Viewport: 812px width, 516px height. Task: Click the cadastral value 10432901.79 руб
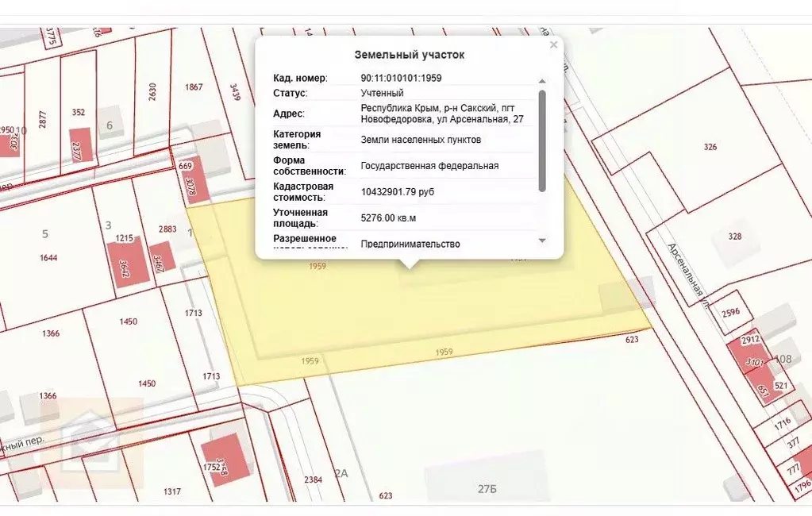click(397, 192)
